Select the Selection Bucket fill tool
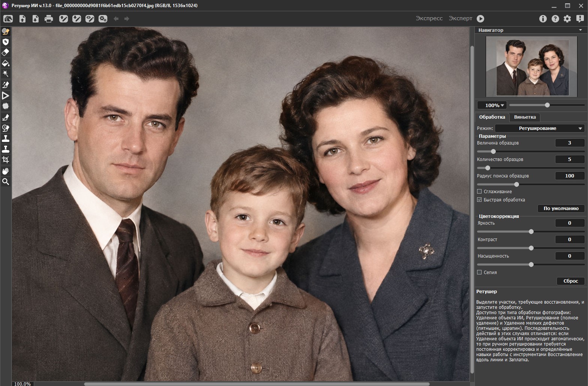The height and width of the screenshot is (386, 588). tap(6, 63)
